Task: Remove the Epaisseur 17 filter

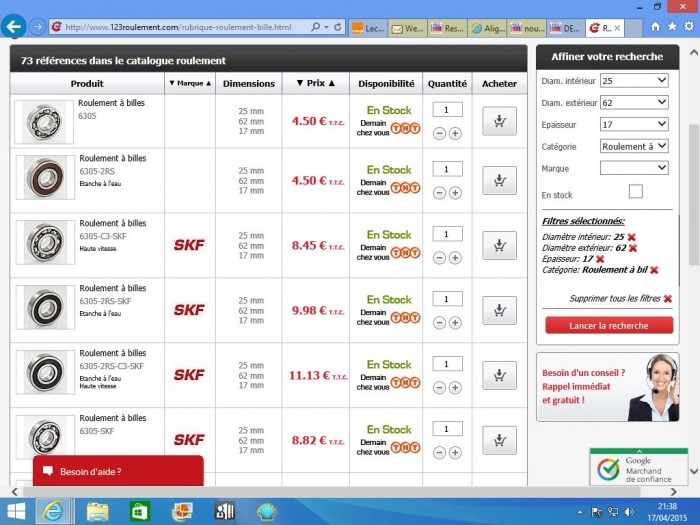Action: [x=600, y=258]
